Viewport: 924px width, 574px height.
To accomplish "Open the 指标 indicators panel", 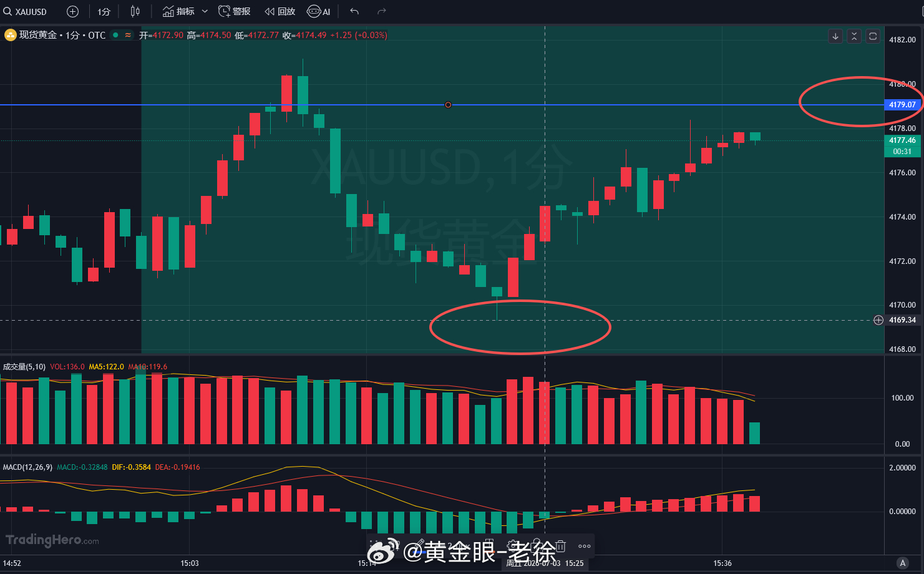I will point(178,11).
